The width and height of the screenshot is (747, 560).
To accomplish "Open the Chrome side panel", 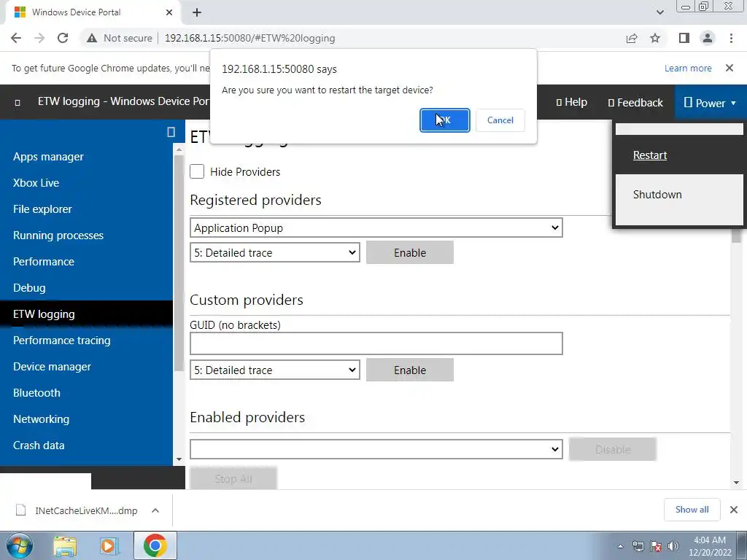I will tap(684, 38).
